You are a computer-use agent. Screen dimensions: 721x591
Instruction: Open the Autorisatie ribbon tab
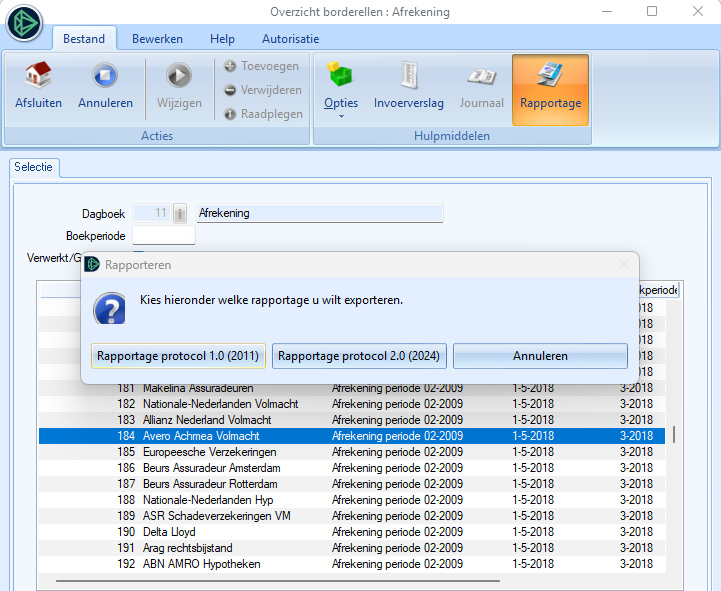pyautogui.click(x=291, y=39)
